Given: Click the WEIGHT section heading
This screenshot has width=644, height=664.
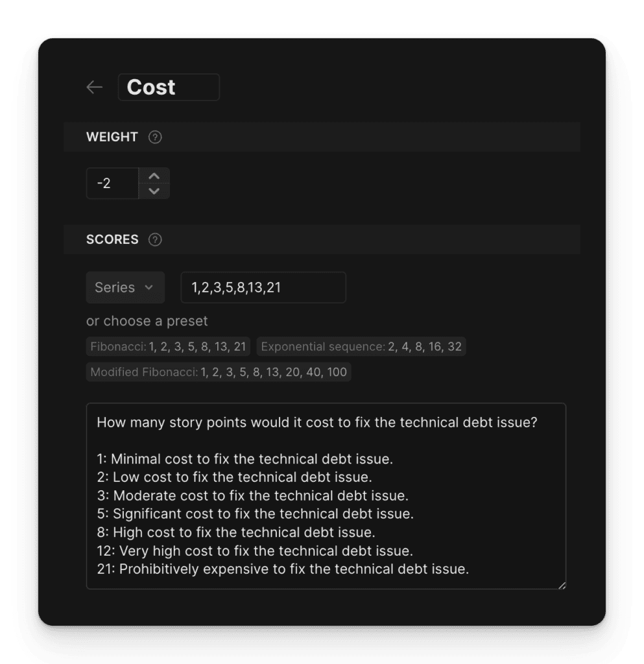Looking at the screenshot, I should tap(112, 137).
